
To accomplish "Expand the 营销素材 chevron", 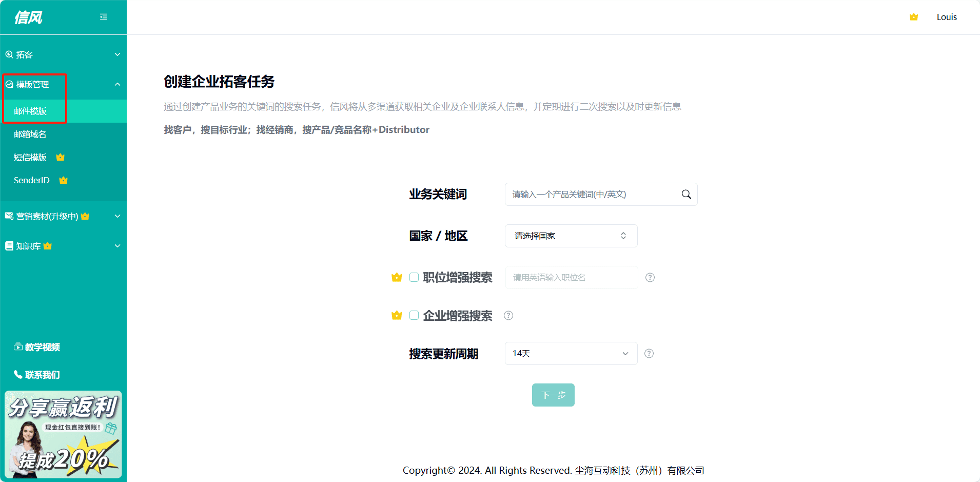I will 117,216.
